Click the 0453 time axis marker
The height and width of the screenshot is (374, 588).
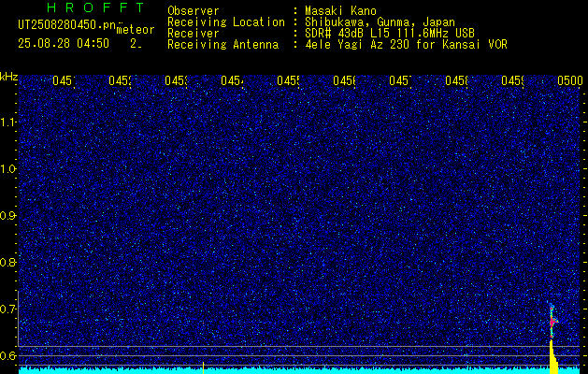[177, 80]
